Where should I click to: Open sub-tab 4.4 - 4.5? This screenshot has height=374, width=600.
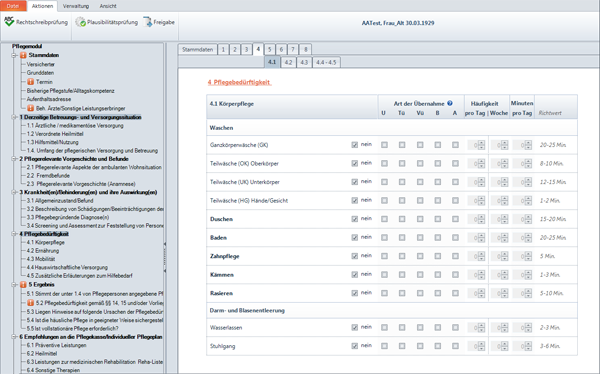coord(326,62)
